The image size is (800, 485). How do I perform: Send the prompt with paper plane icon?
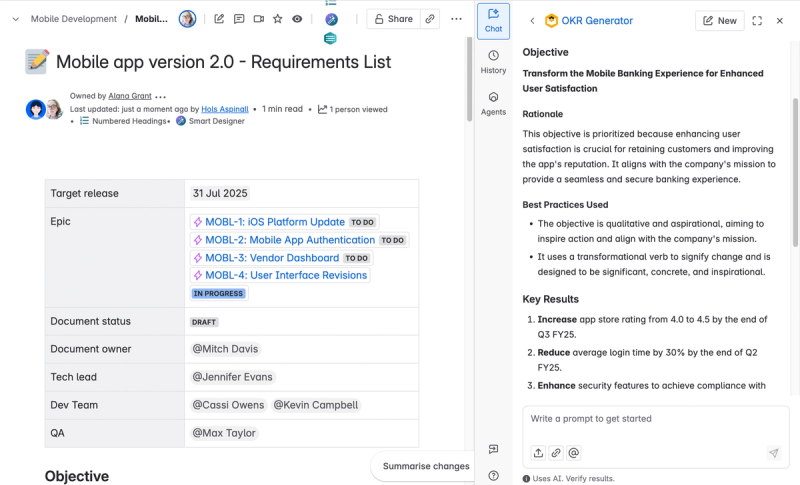point(773,453)
